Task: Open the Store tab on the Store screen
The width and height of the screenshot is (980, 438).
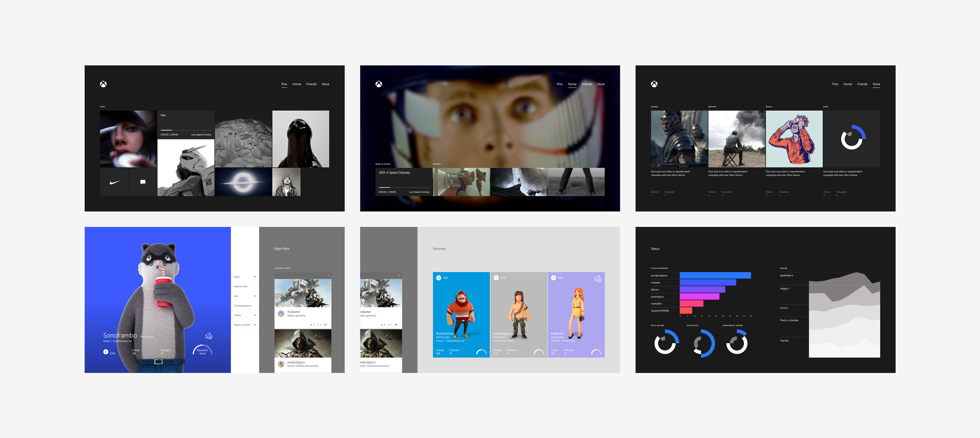Action: pos(876,84)
